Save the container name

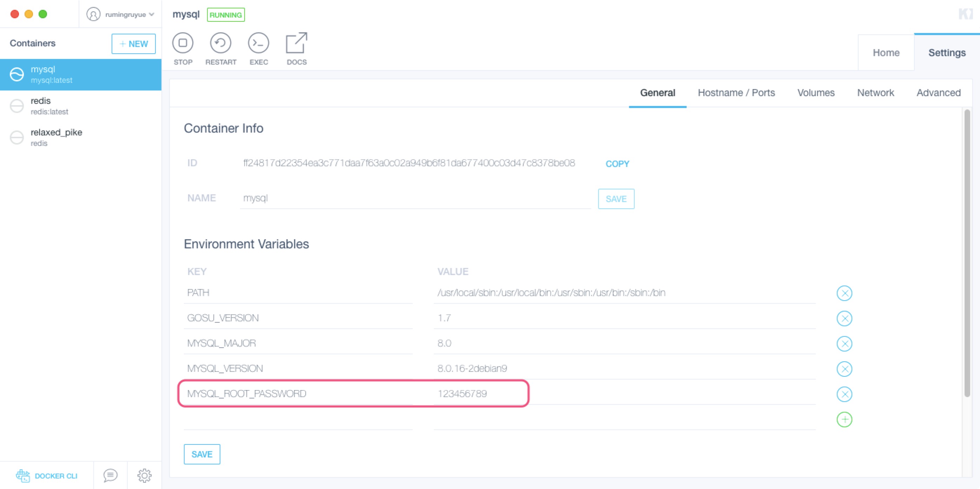(616, 199)
